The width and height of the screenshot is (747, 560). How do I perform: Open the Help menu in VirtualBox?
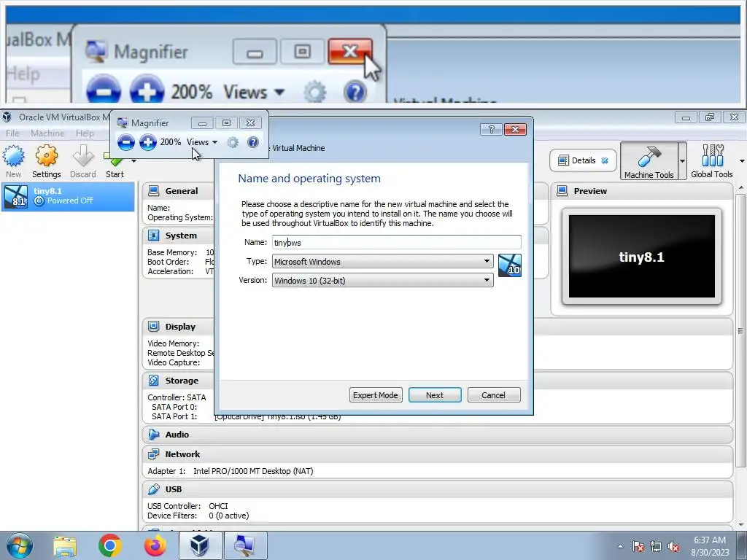click(85, 133)
